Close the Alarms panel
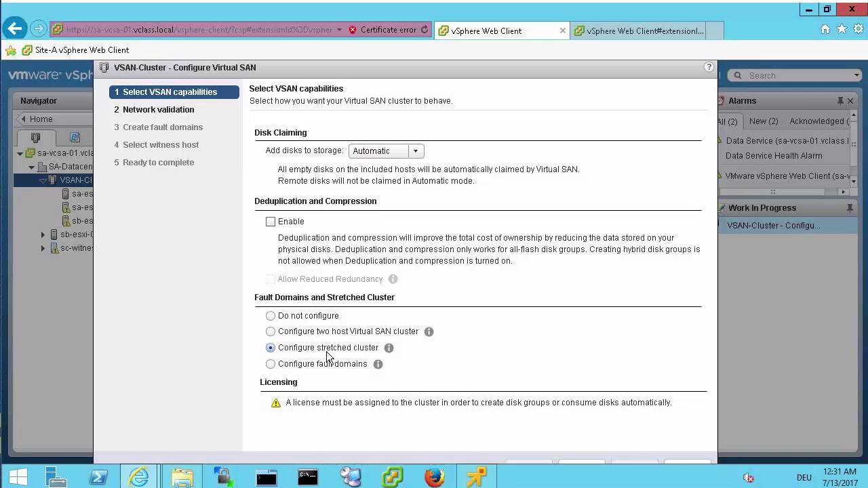The width and height of the screenshot is (868, 488). pos(850,101)
